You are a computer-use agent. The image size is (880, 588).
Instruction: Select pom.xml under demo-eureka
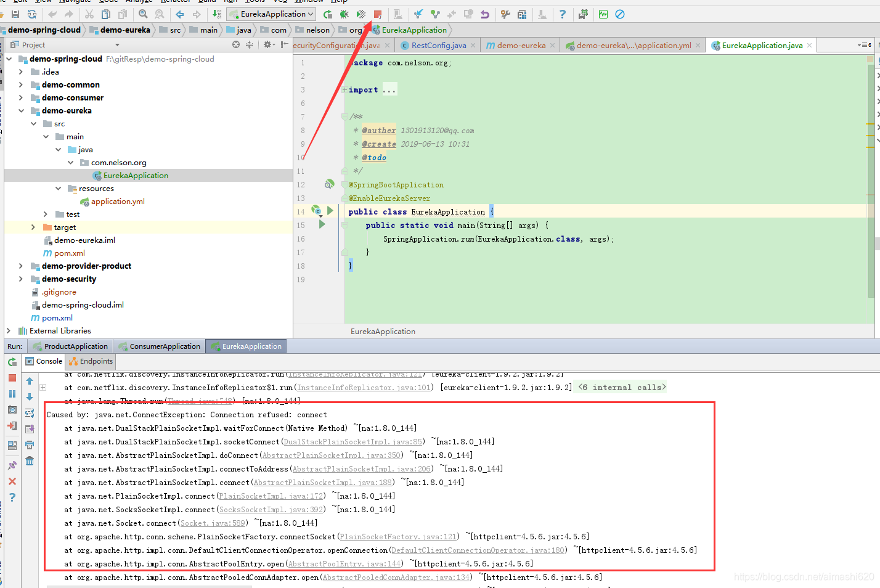tap(63, 253)
